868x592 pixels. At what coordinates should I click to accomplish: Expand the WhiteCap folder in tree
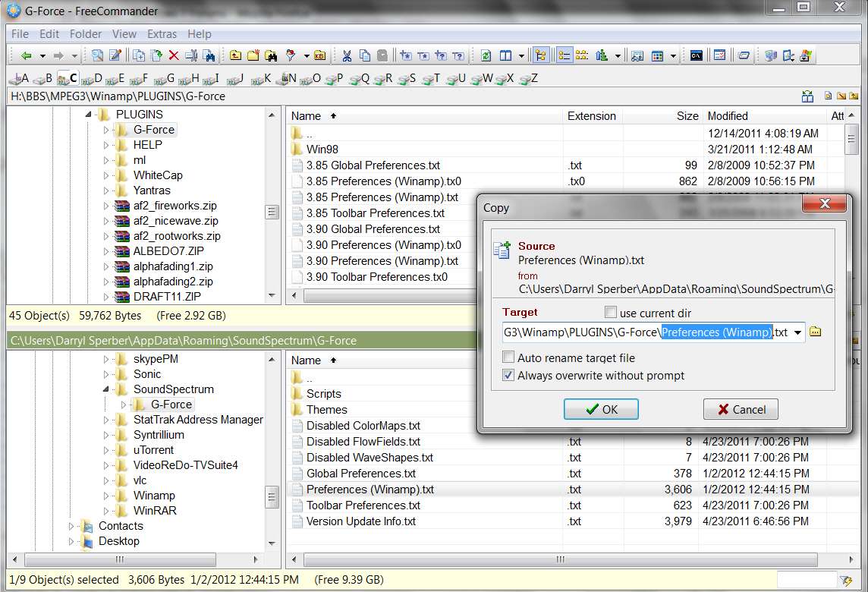(105, 175)
